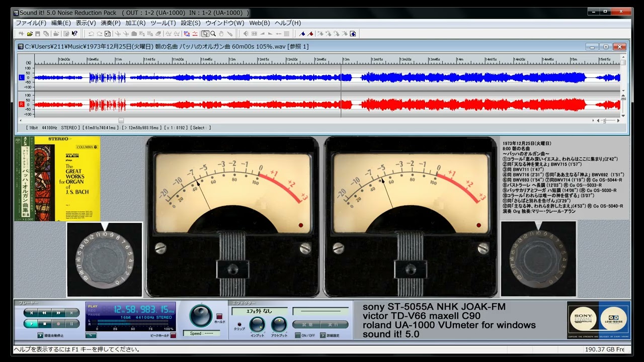Start recording with the record button

[58, 324]
